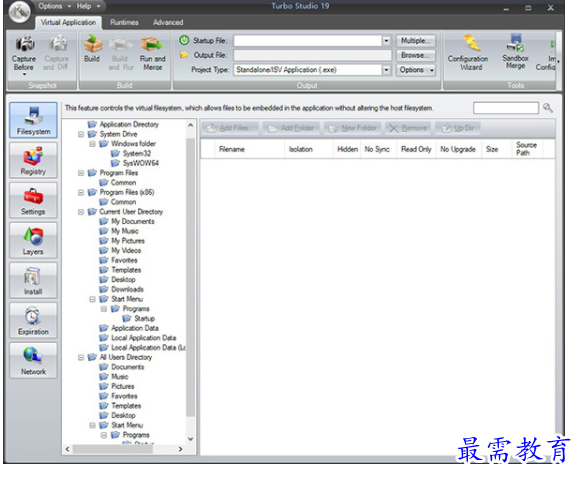Click the Turbo Studio application orb
The height and width of the screenshot is (481, 579).
(19, 12)
